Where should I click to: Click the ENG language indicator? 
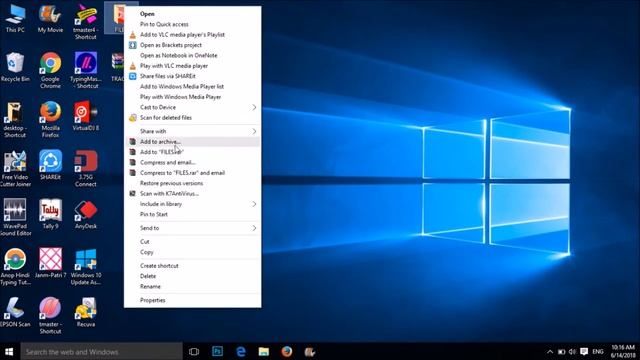pyautogui.click(x=598, y=351)
